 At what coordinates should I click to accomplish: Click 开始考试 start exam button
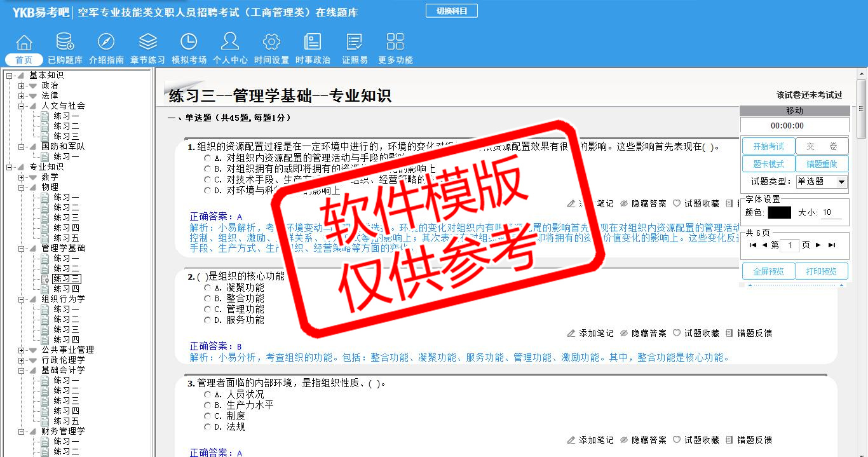(768, 146)
